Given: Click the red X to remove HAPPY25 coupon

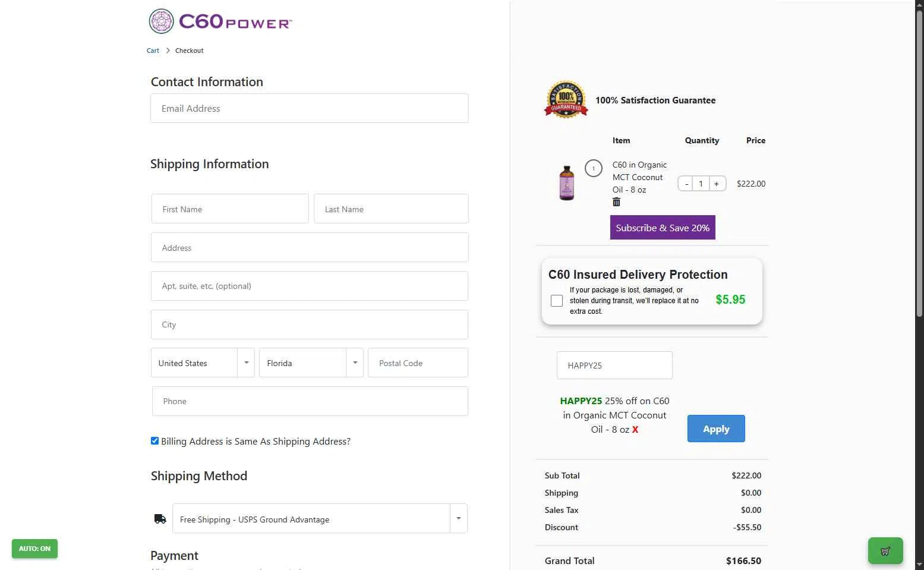Looking at the screenshot, I should [x=635, y=430].
